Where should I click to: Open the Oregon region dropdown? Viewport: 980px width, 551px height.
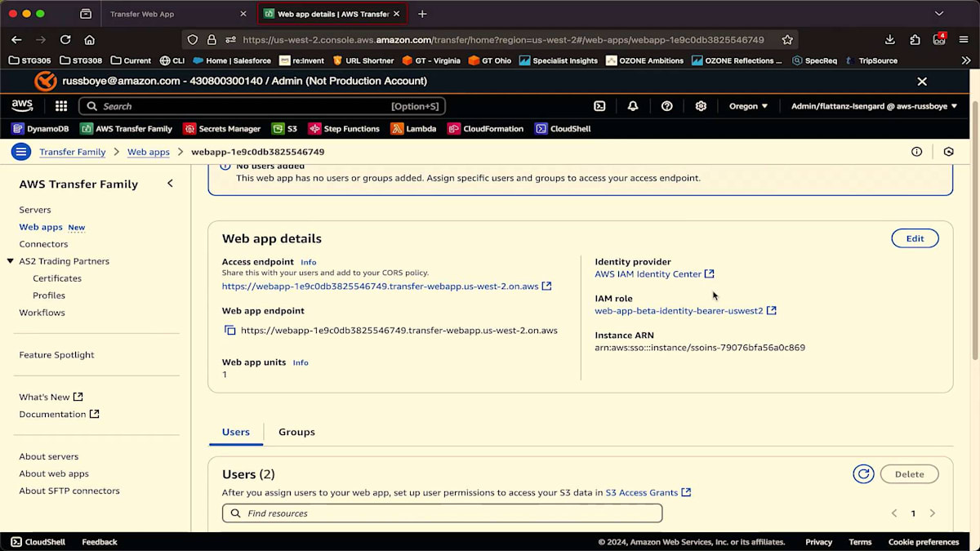[x=749, y=106]
